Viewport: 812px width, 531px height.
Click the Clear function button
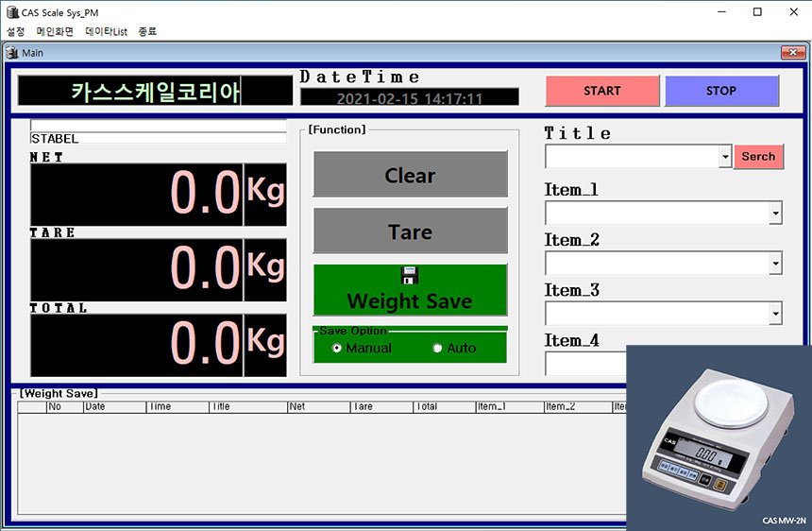tap(410, 175)
